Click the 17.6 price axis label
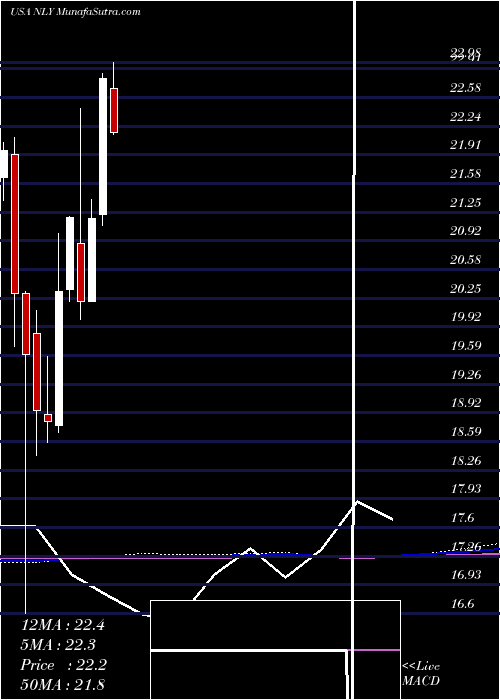 tap(462, 518)
